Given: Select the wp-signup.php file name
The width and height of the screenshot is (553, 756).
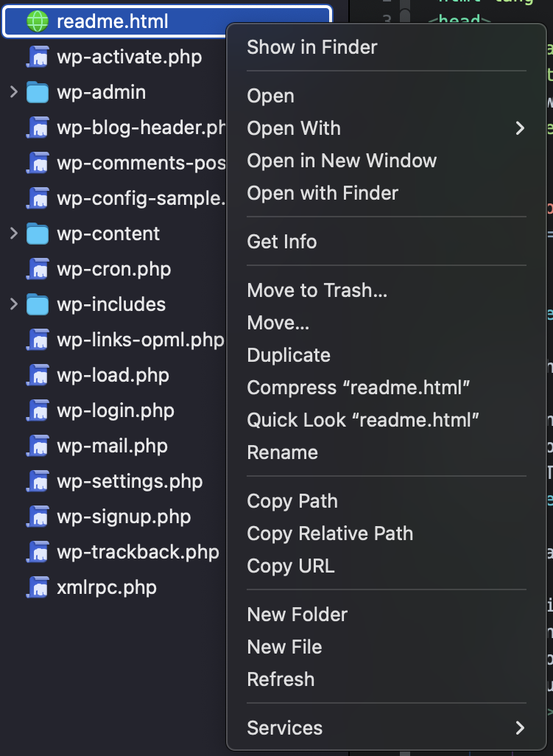Looking at the screenshot, I should tap(124, 517).
